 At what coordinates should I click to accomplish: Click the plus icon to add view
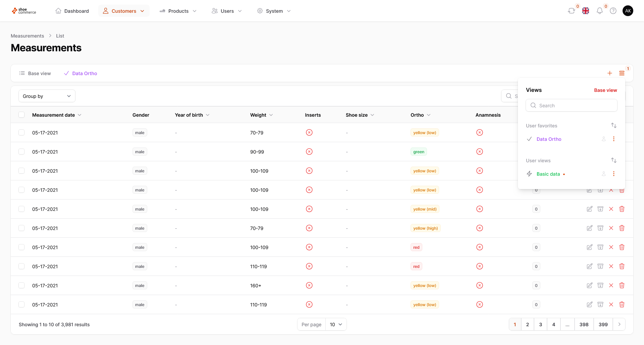609,73
